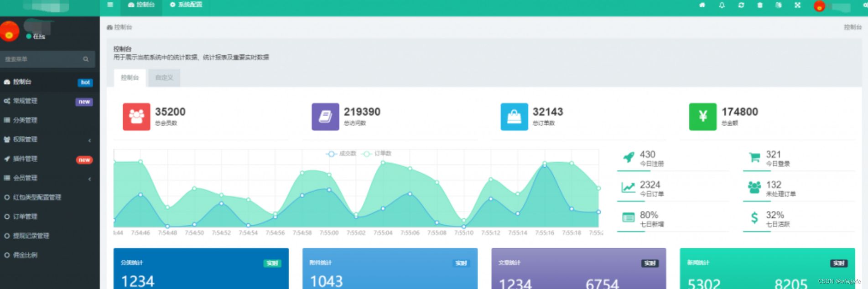Click the 七日活跃 label under 32%
The width and height of the screenshot is (868, 289).
coord(778,224)
